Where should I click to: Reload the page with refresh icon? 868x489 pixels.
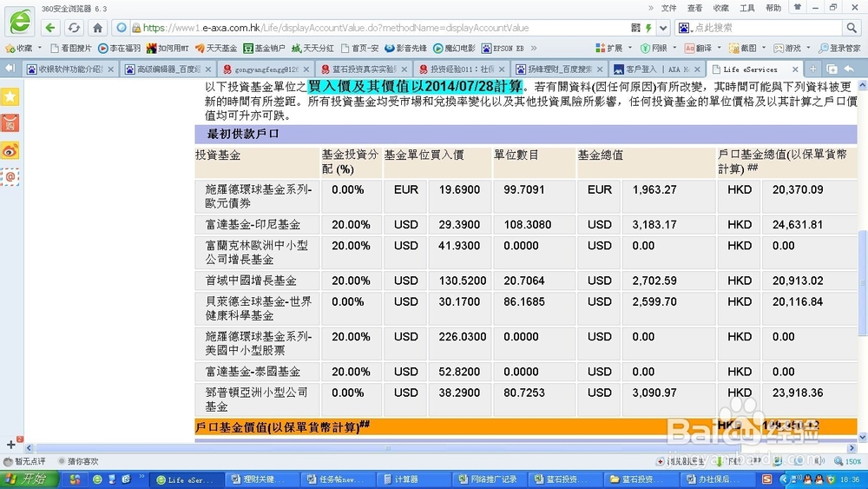coord(74,28)
